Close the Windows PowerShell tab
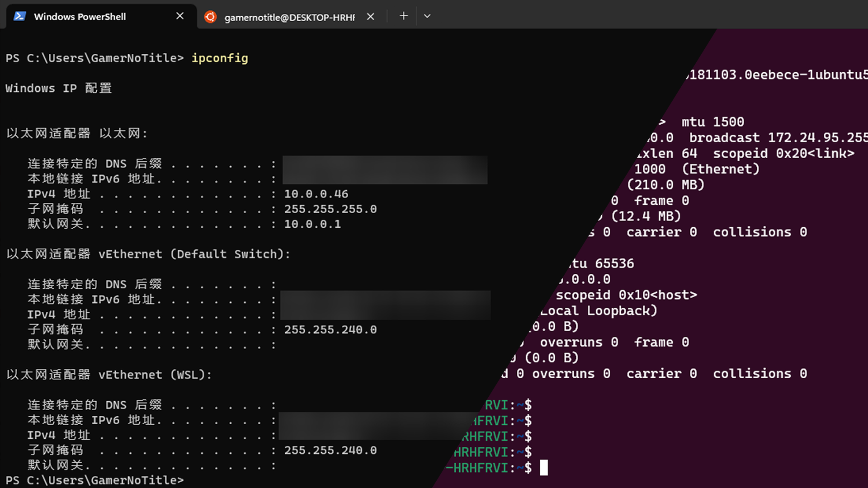The width and height of the screenshot is (868, 488). point(180,16)
